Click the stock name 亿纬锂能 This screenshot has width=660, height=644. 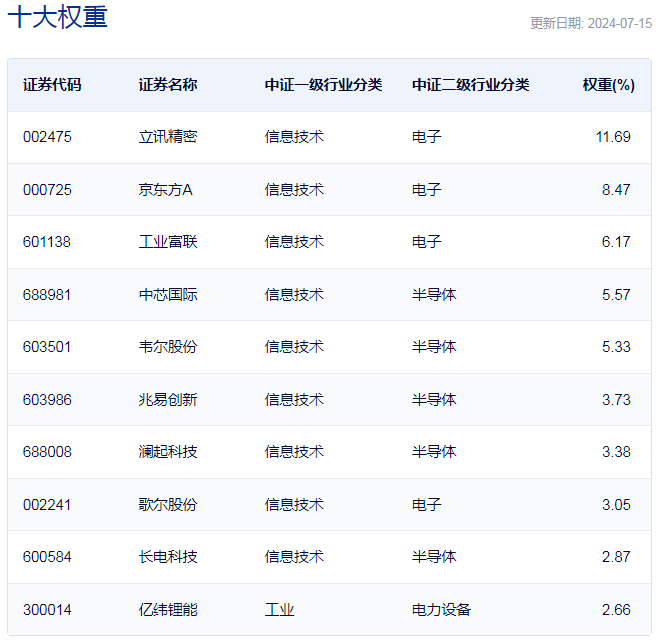[x=168, y=610]
